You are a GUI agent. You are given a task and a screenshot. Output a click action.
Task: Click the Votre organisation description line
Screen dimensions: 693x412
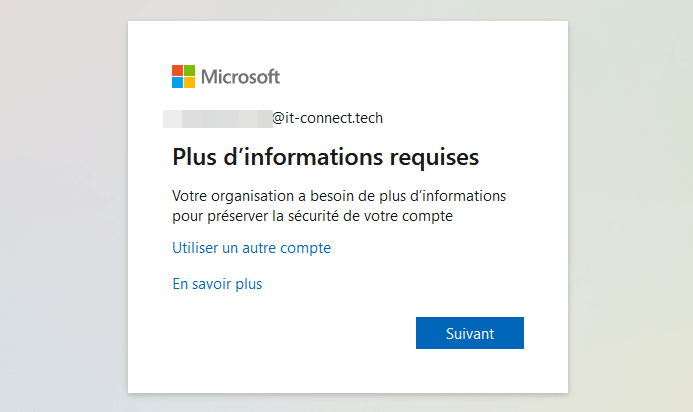(x=339, y=195)
